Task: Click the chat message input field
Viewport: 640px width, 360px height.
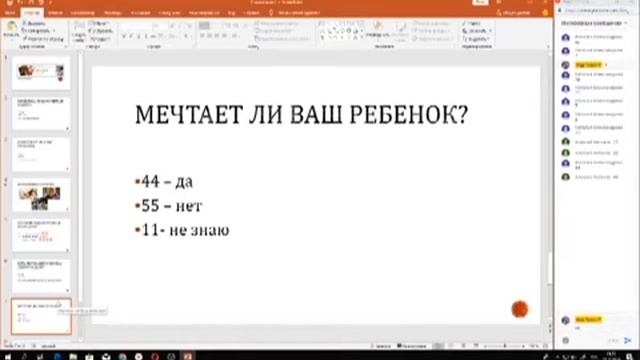Action: [588, 340]
